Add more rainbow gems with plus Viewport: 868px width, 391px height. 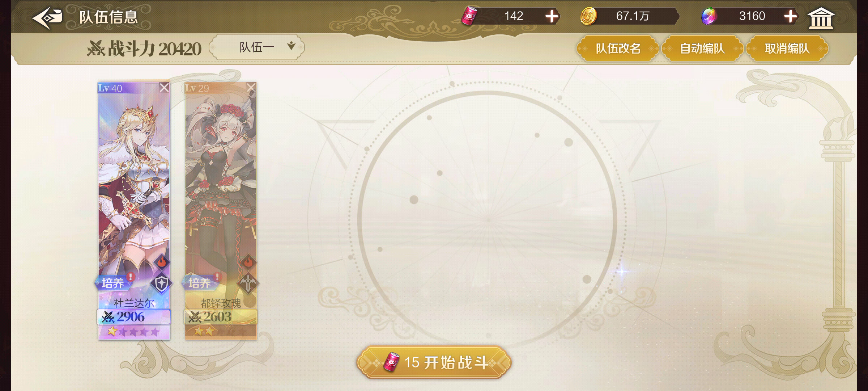[790, 16]
